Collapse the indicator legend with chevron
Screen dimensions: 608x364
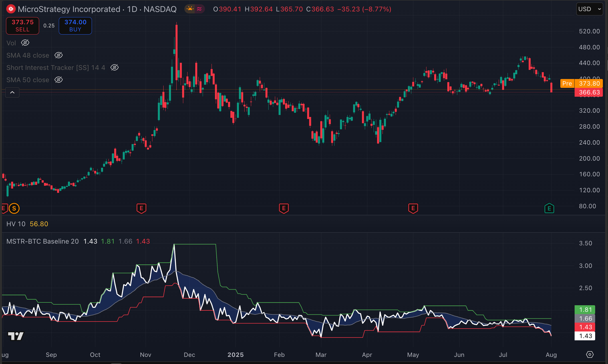(x=12, y=92)
